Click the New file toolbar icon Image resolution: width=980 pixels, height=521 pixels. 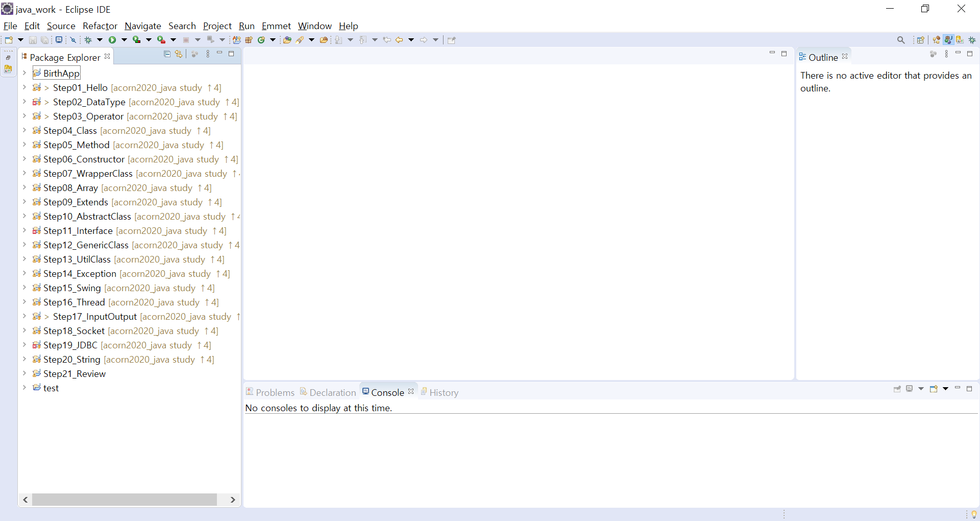[9, 40]
